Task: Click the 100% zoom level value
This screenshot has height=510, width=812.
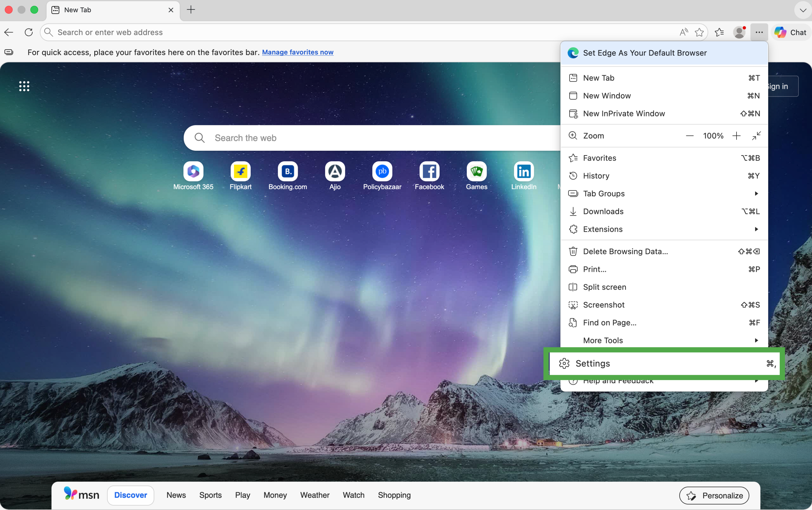Action: (x=713, y=136)
